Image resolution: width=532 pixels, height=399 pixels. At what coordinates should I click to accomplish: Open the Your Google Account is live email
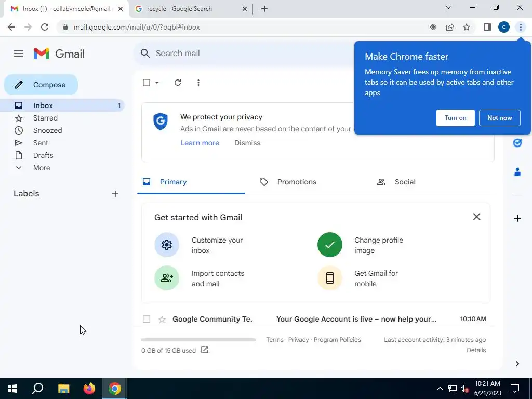(x=356, y=319)
